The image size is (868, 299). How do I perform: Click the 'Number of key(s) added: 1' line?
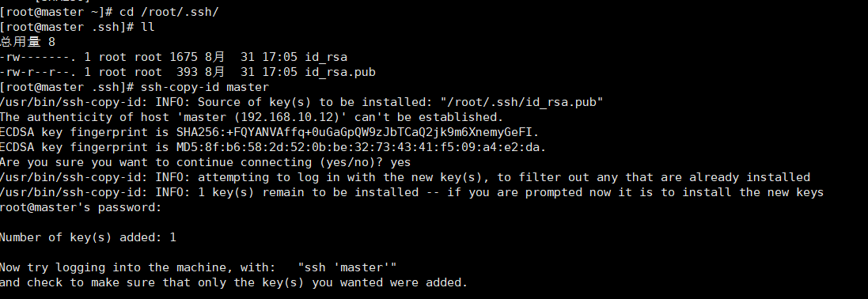tap(88, 237)
